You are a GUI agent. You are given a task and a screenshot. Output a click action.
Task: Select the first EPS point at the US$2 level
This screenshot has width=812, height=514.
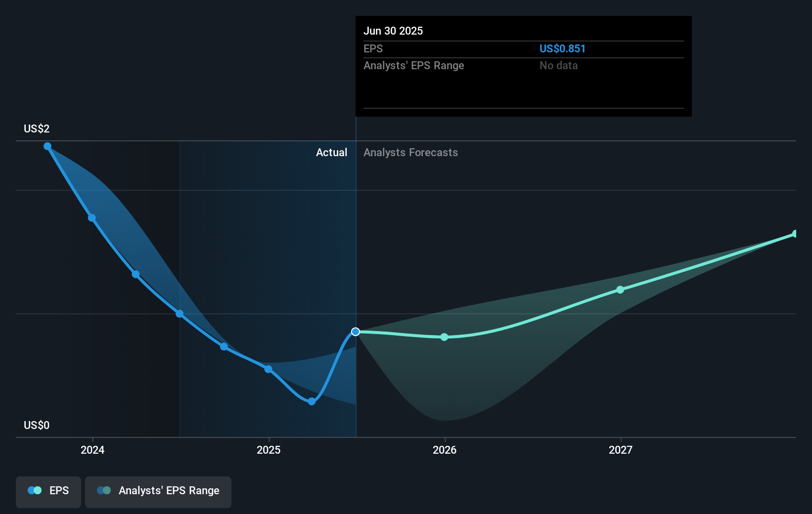coord(47,146)
